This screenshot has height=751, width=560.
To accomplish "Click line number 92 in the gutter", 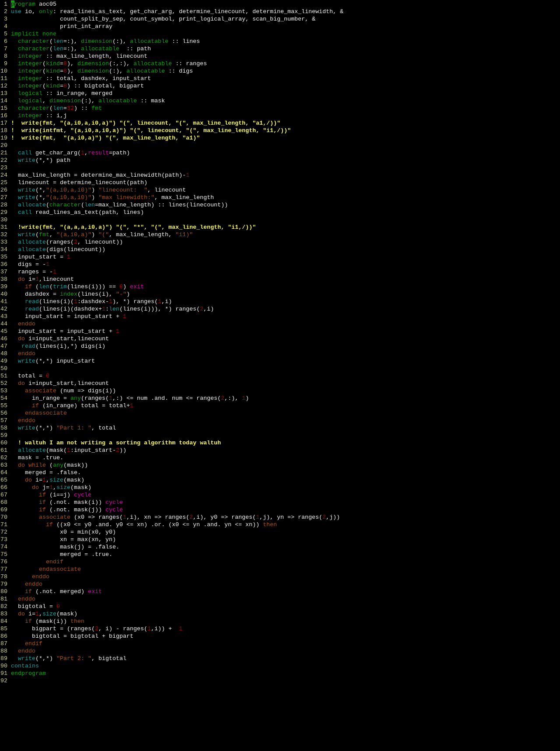I will pos(4,681).
